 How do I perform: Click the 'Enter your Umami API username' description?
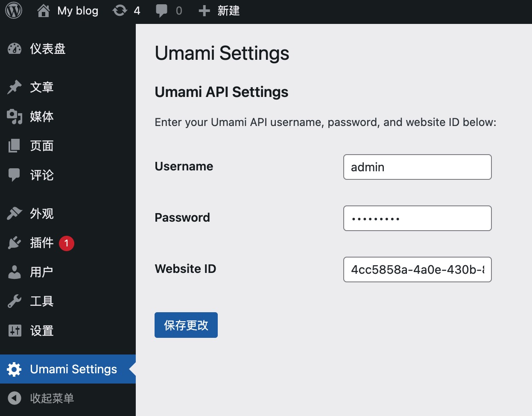coord(325,122)
